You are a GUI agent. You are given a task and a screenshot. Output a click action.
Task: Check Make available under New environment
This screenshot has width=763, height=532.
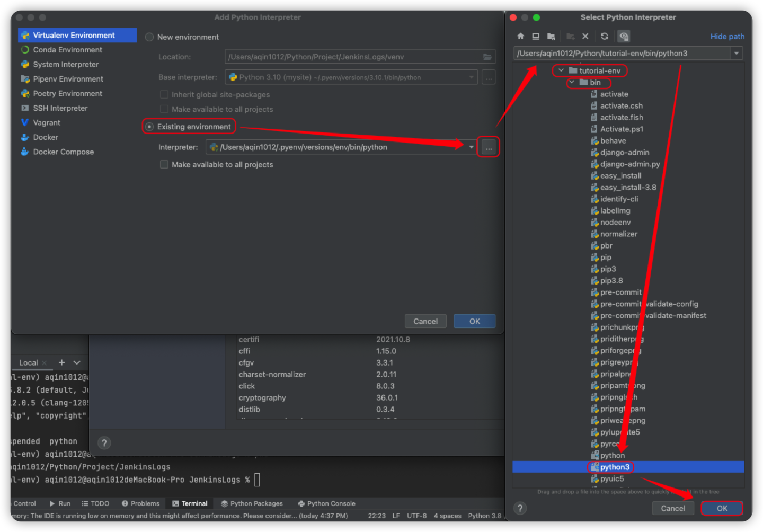(x=164, y=109)
